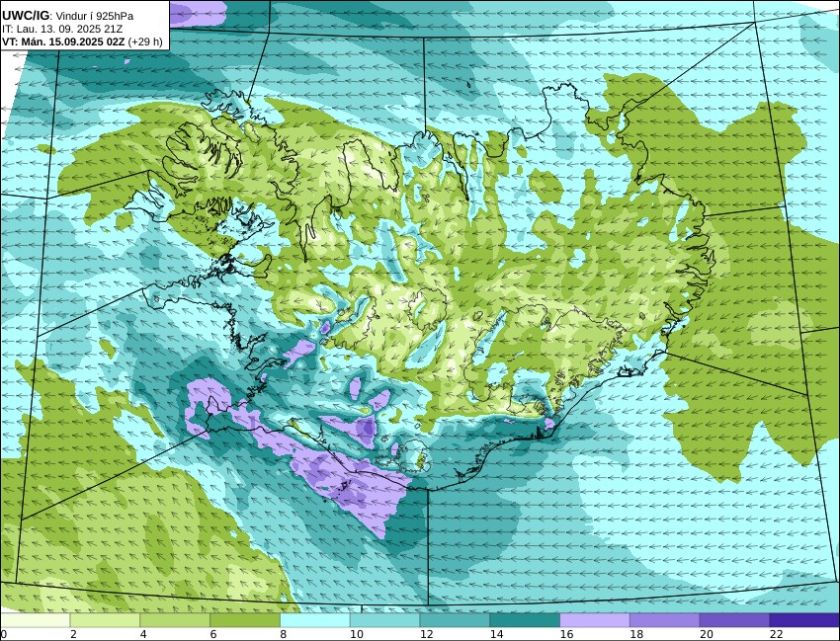
Task: Click the 16–18 light lavender legend swatch
Action: point(595,620)
